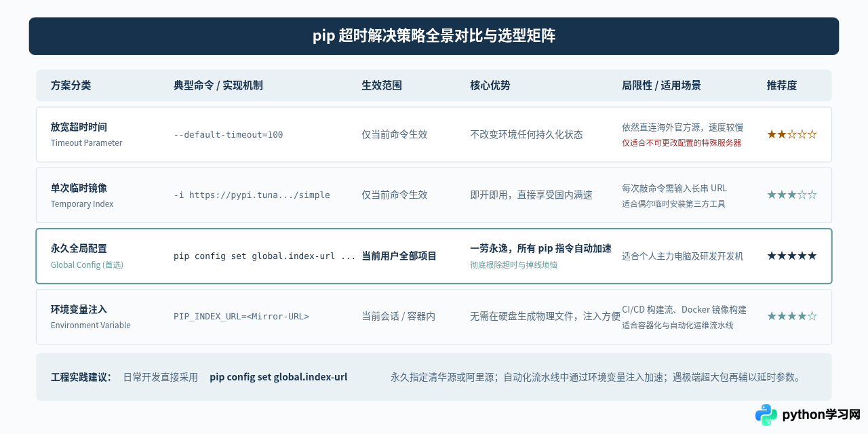This screenshot has width=868, height=434.
Task: Click the '工程实践建议：' label
Action: (x=81, y=377)
